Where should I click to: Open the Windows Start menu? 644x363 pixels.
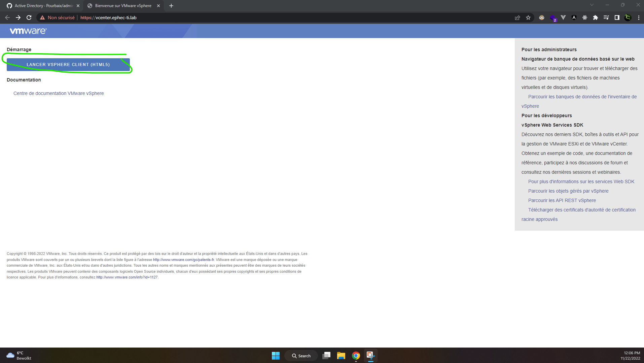coord(276,356)
